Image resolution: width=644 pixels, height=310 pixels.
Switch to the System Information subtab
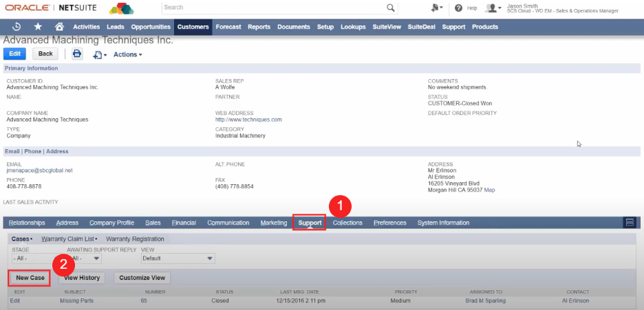coord(443,223)
